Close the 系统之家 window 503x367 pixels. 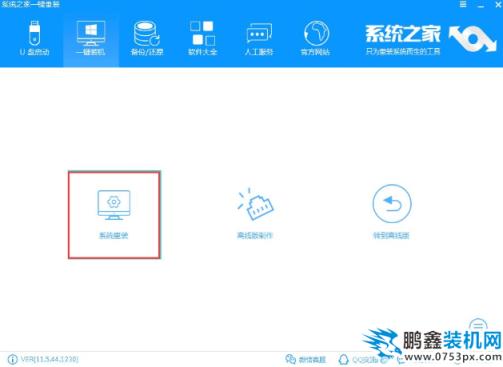click(x=498, y=5)
